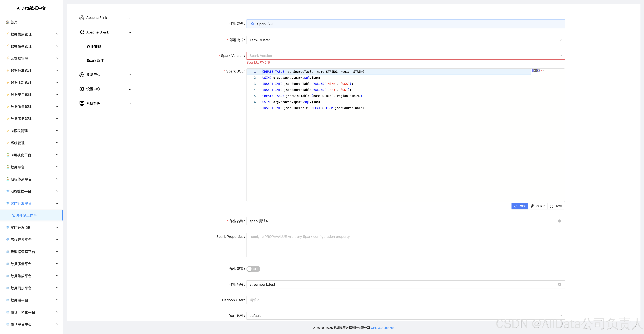Screen dimensions: 644x334
Task: Click the 资源中心 cubes icon
Action: click(82, 75)
